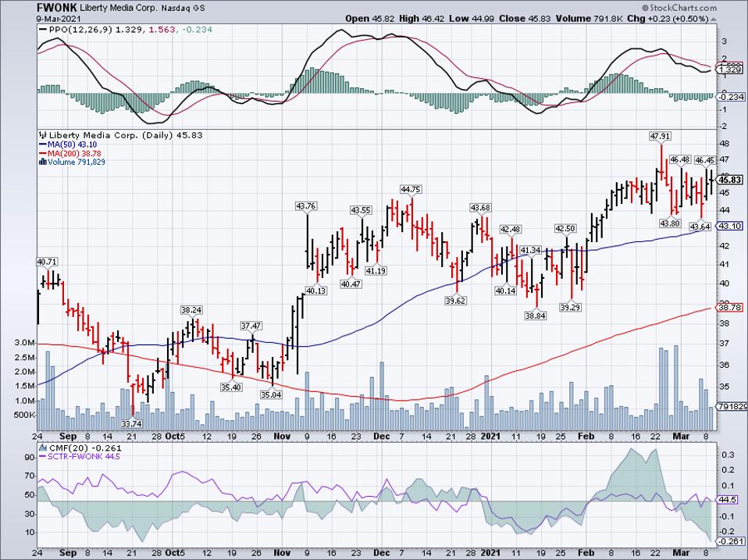Click the blue line marker beside MA(50)
Viewport: 748px width, 560px height.
pos(42,144)
